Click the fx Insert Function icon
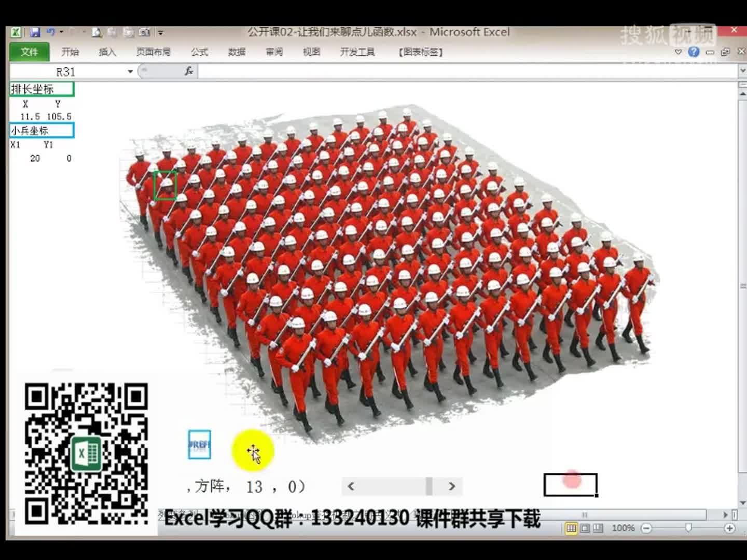Screen dimensions: 747x560 pos(189,71)
